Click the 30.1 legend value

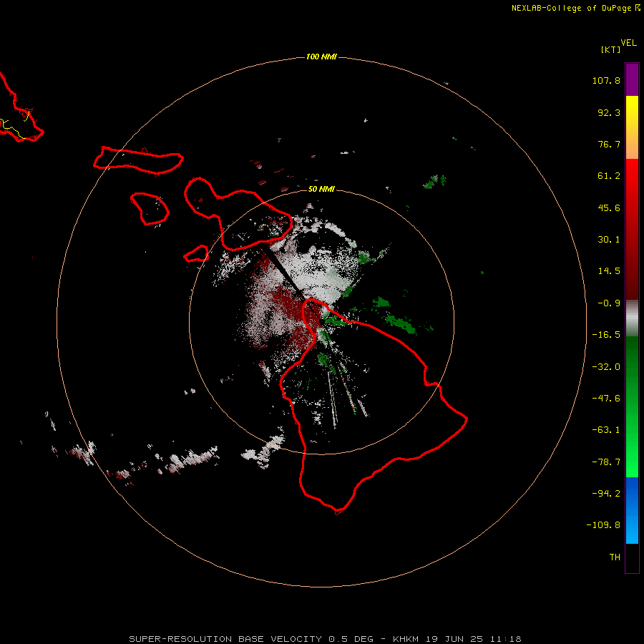pos(609,240)
